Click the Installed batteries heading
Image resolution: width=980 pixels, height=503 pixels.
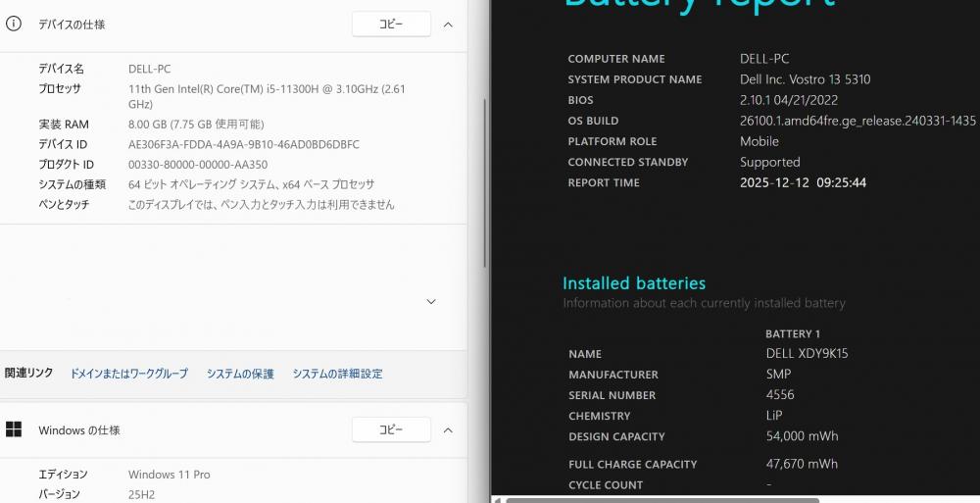[634, 283]
